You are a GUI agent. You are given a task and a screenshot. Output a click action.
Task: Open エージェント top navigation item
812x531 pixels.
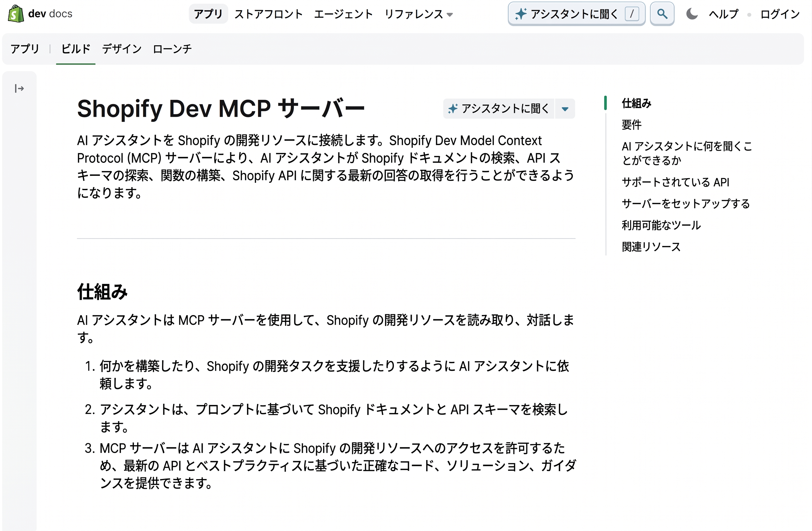tap(343, 14)
